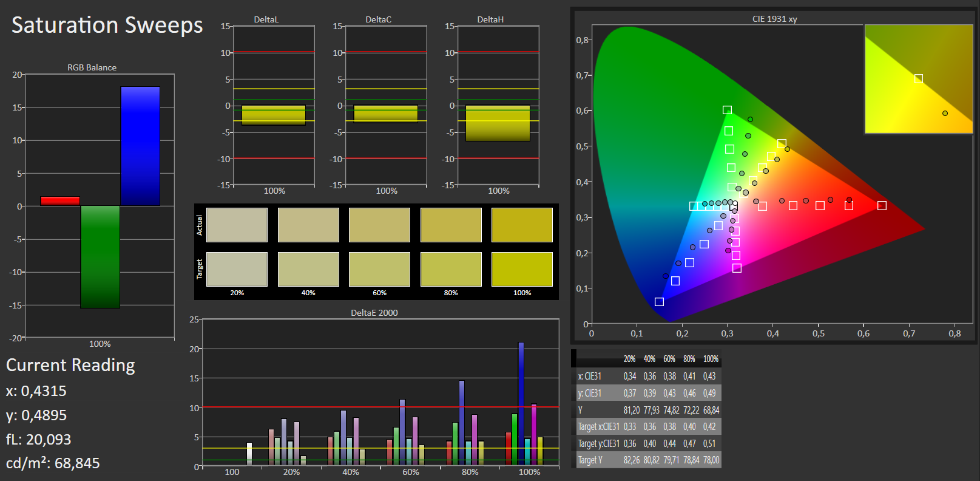Click the Actual 100% yellow swatch

(522, 225)
